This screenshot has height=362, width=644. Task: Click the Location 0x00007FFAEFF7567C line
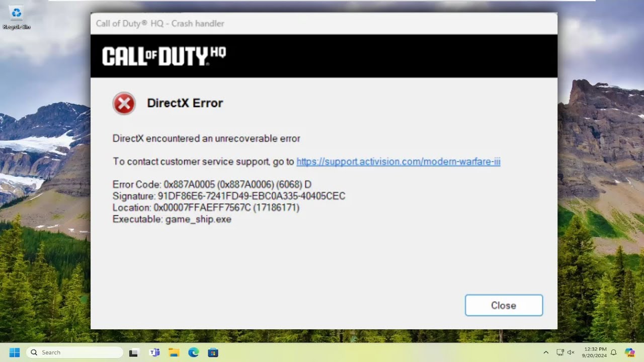(x=206, y=208)
